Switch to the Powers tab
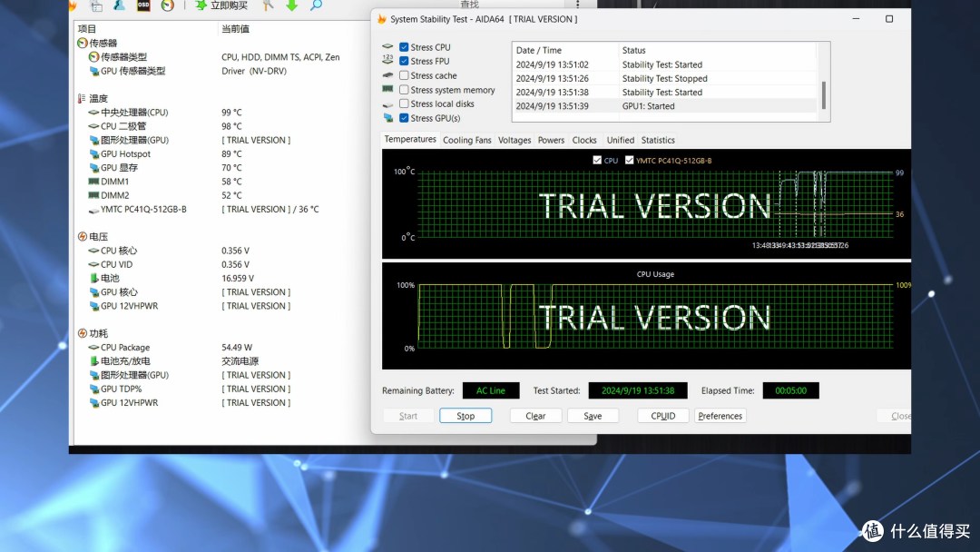 pos(552,140)
